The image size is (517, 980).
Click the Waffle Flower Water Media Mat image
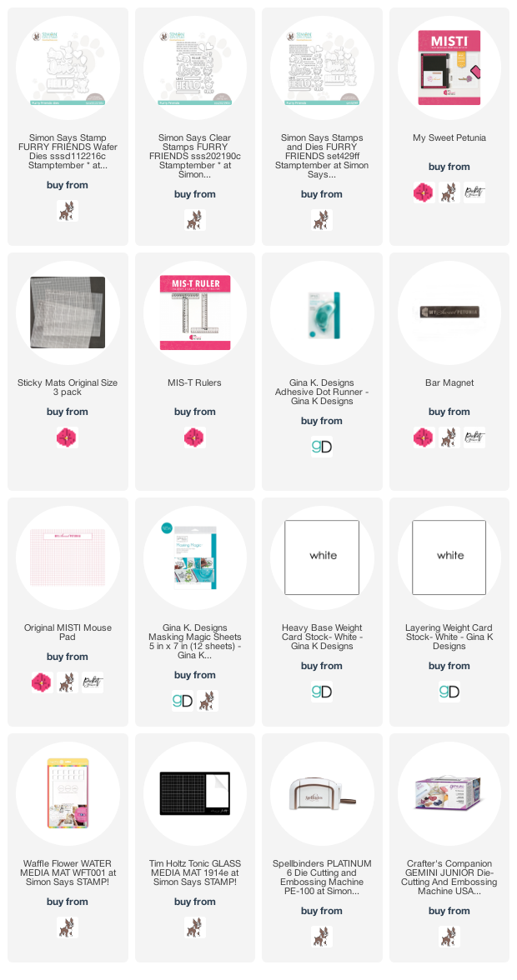click(68, 793)
